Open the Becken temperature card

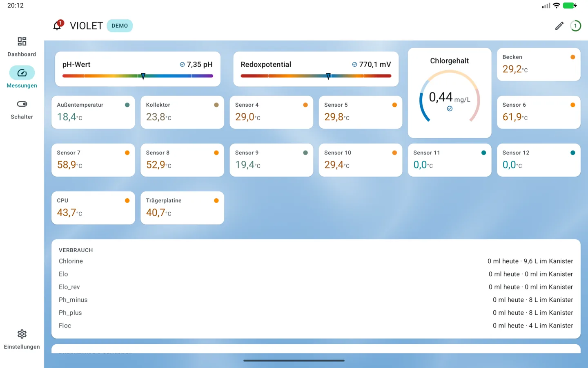[x=539, y=64]
